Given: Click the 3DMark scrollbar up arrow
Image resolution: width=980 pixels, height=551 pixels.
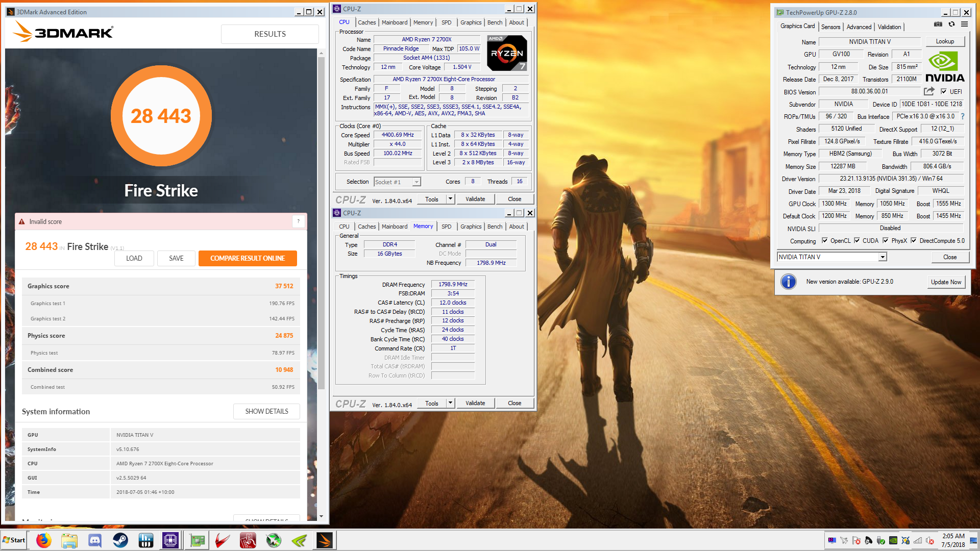Looking at the screenshot, I should click(x=321, y=53).
